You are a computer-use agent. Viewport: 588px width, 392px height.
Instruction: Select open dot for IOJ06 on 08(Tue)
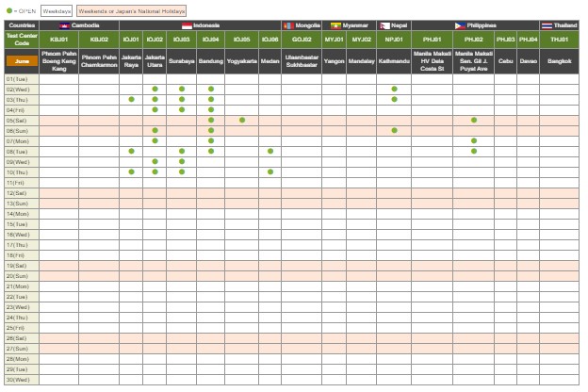coord(270,151)
